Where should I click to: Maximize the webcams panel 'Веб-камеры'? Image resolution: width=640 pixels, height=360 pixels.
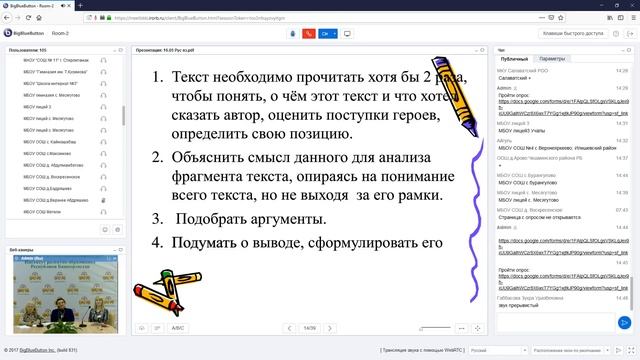click(x=120, y=250)
